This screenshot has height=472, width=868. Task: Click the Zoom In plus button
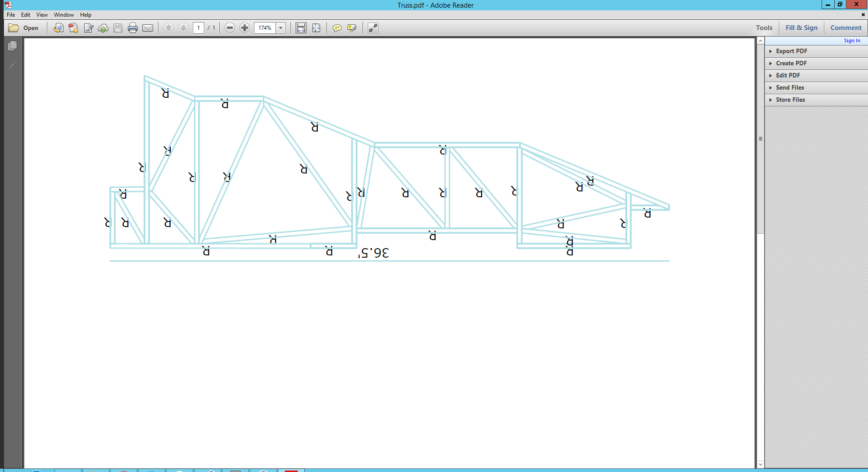click(244, 28)
